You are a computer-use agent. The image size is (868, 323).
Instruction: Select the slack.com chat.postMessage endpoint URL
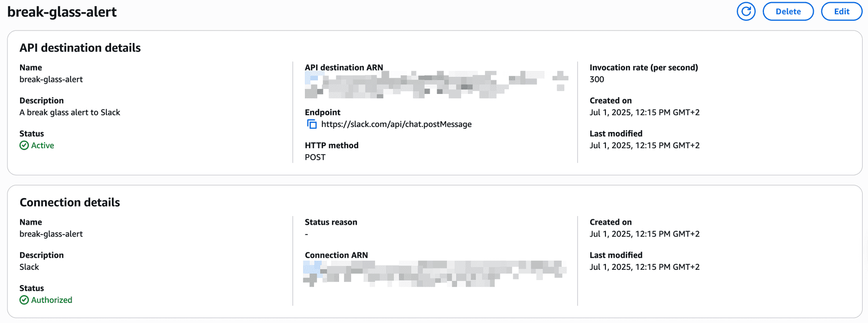point(397,124)
